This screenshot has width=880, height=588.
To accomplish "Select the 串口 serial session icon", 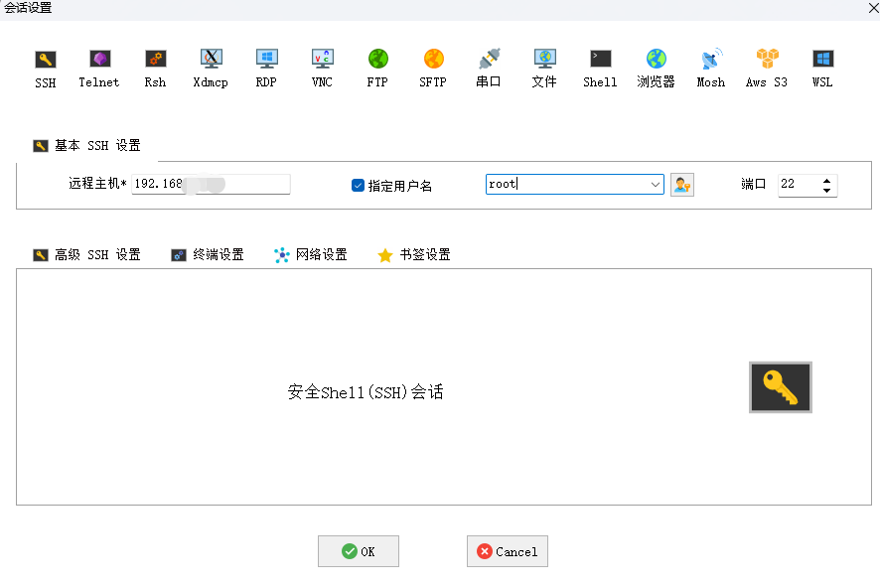I will click(x=489, y=69).
